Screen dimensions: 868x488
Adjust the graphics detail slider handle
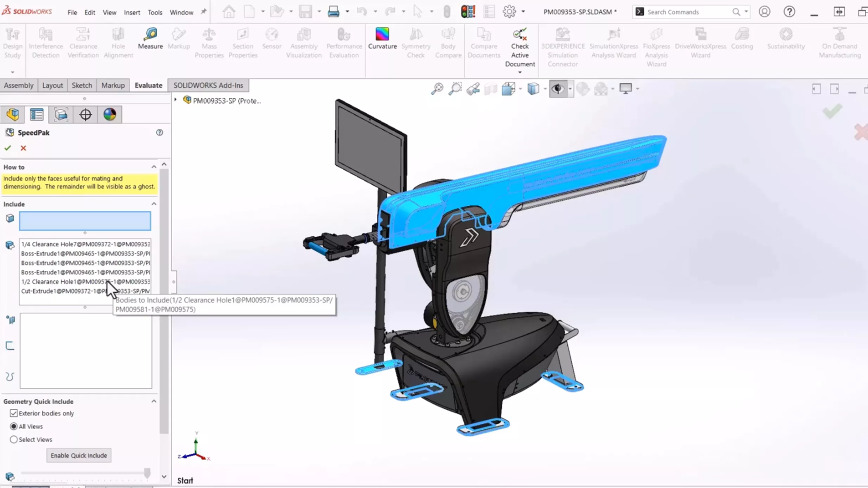147,473
